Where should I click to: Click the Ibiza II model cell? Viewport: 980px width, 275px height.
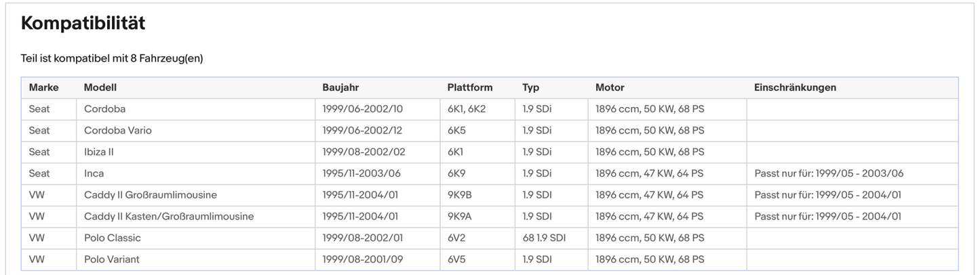(x=99, y=152)
